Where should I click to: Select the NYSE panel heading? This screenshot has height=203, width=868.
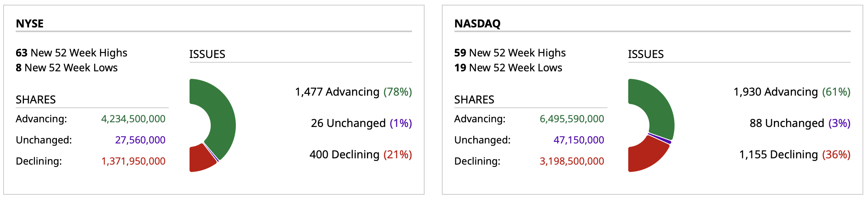30,24
